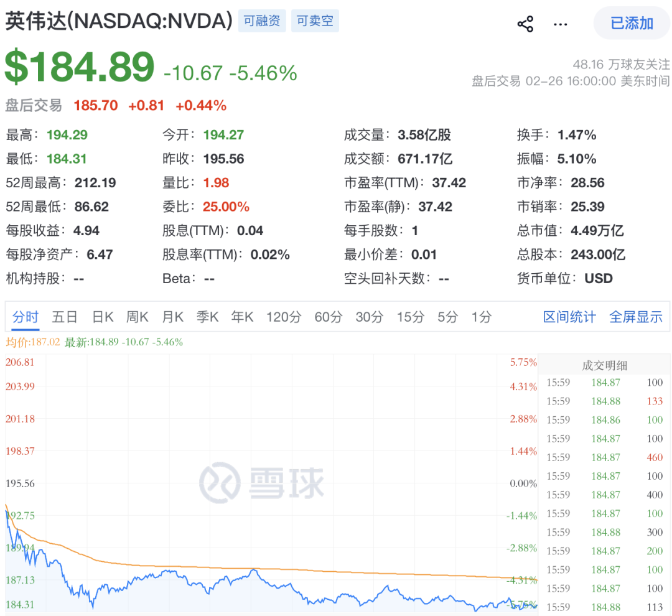Select the 1分 chart tab
Image resolution: width=672 pixels, height=616 pixels.
click(x=482, y=317)
